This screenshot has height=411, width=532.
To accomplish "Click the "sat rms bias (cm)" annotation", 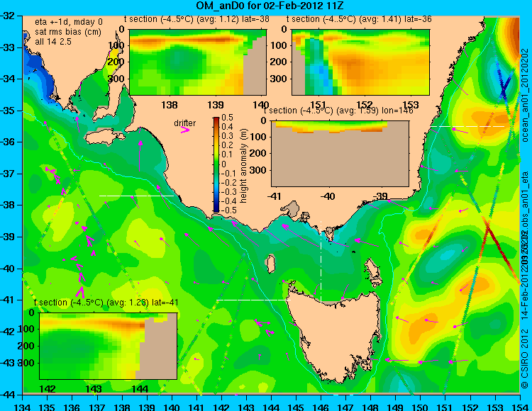I will point(68,32).
